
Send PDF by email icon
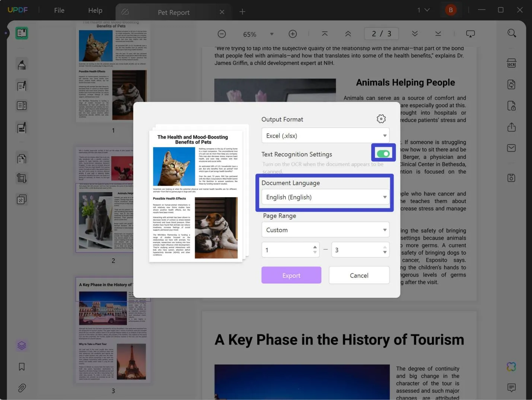point(512,148)
